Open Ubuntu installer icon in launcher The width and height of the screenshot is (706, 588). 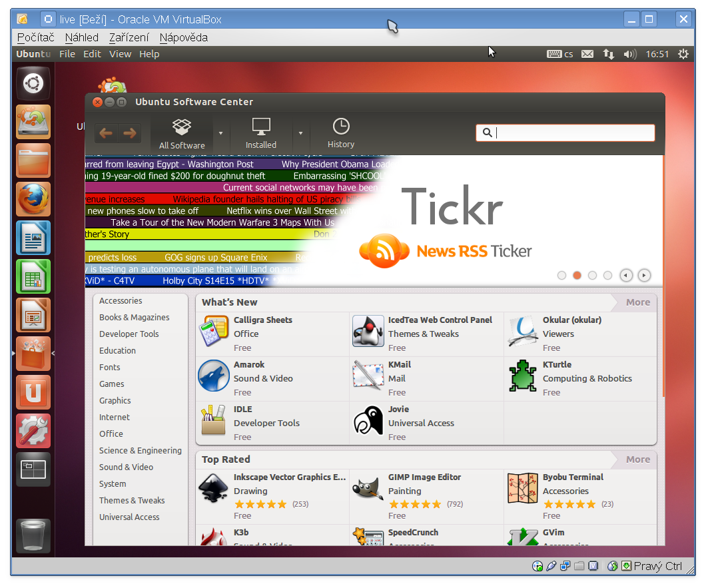[x=33, y=122]
